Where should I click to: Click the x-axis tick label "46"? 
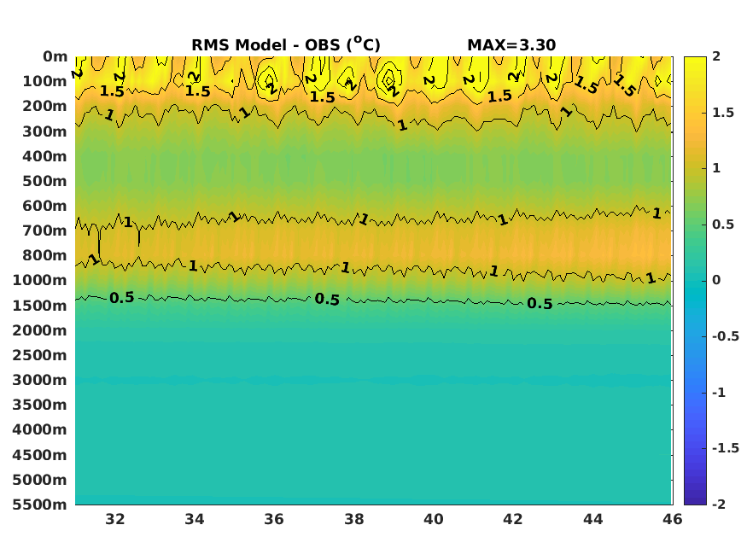[x=672, y=519]
